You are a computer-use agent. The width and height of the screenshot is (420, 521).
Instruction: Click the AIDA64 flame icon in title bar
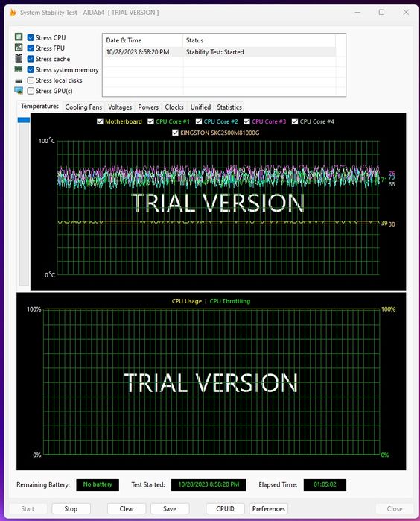click(13, 13)
